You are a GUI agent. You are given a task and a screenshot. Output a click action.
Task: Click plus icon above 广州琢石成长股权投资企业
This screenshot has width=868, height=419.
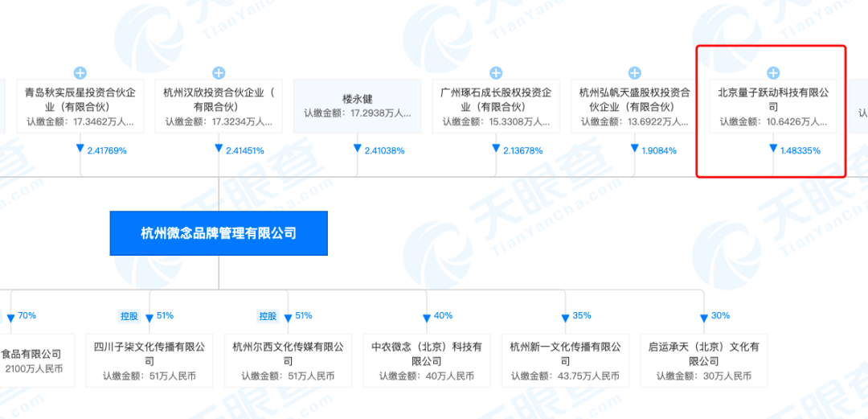pos(496,73)
